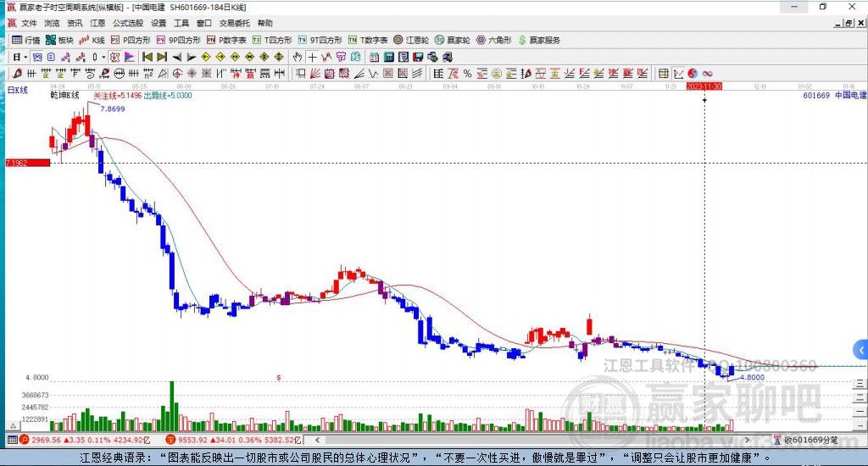Click the 出局线=5.0300 label
The height and width of the screenshot is (466, 868).
click(168, 96)
